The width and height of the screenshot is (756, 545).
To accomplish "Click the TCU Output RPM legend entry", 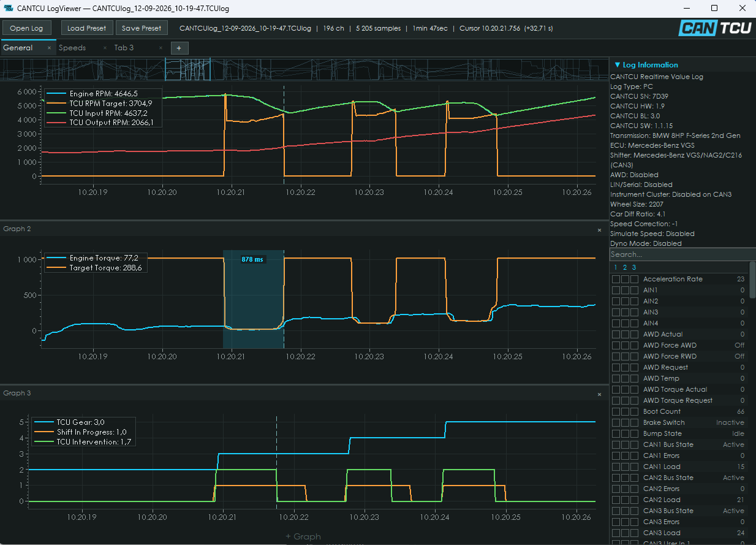I will [x=101, y=123].
